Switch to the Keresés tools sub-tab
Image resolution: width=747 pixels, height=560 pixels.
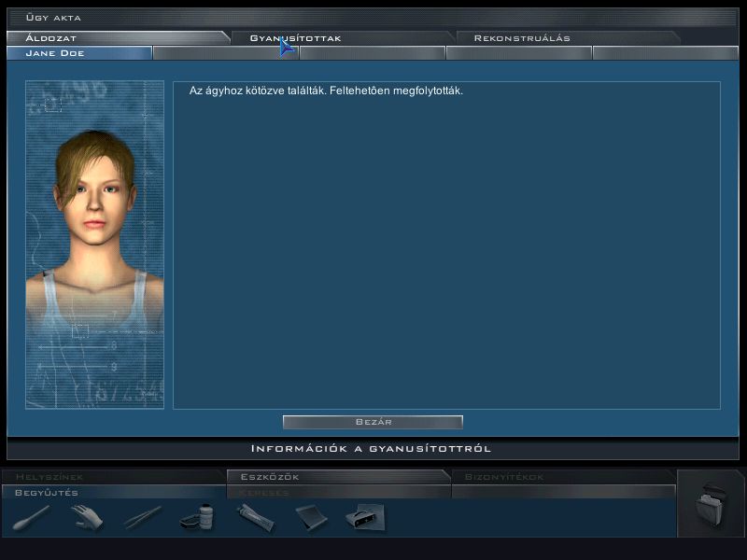pyautogui.click(x=264, y=492)
